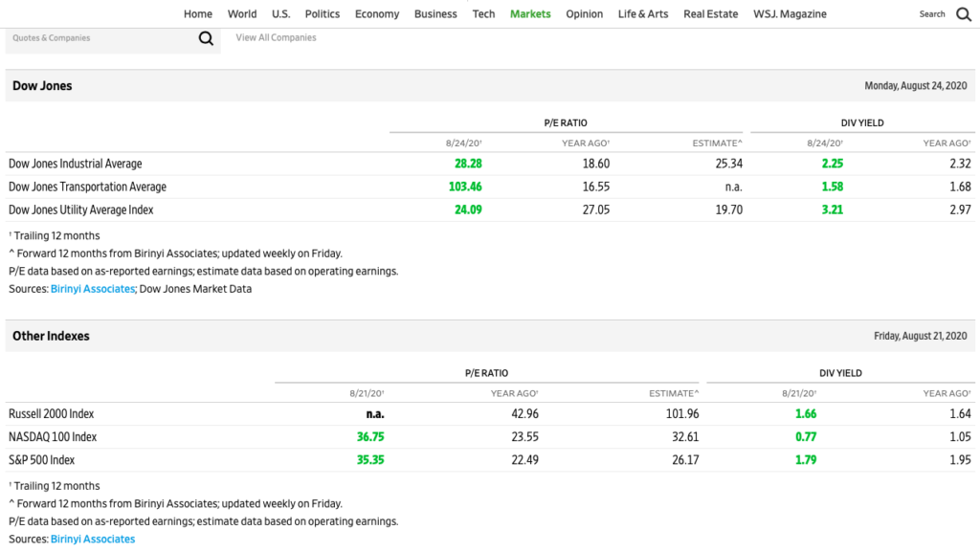The image size is (980, 552).
Task: Click the 36.75 NASDAQ P/E value
Action: click(x=370, y=437)
